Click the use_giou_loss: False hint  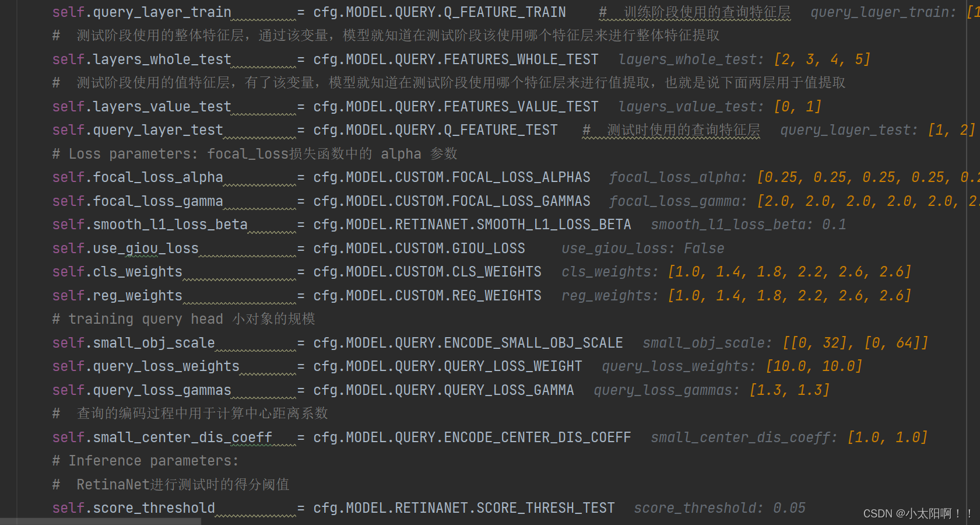click(642, 248)
